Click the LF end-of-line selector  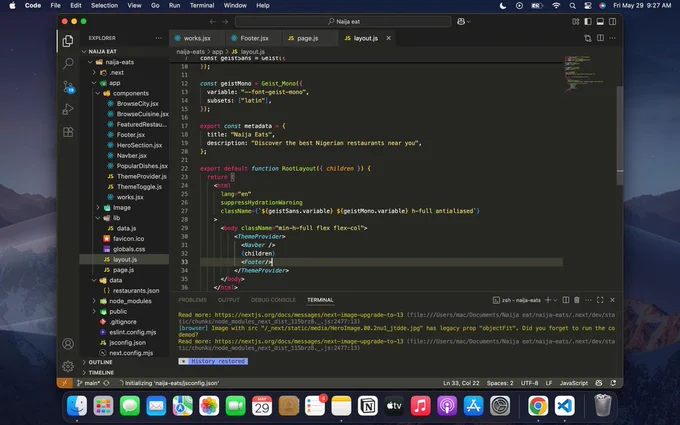(x=549, y=383)
